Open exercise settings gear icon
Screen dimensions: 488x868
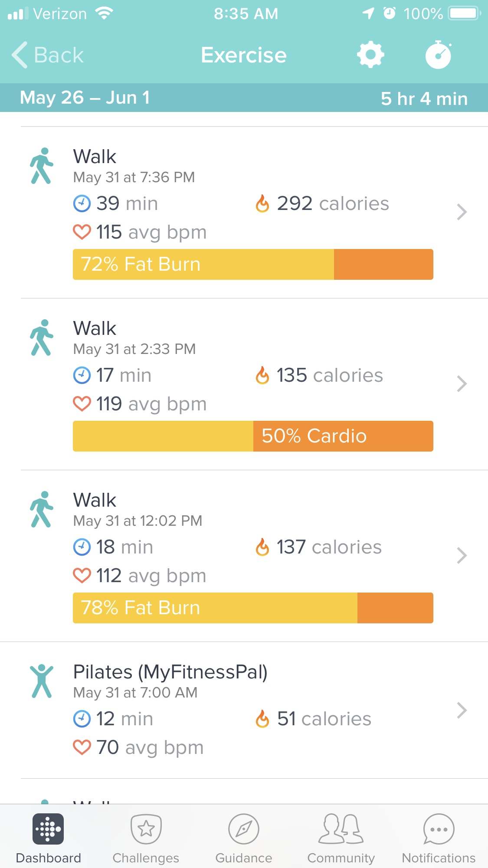click(370, 55)
